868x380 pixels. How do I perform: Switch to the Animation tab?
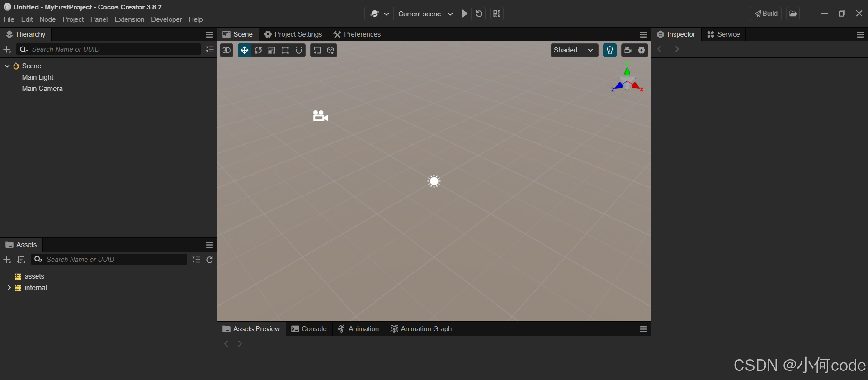pyautogui.click(x=359, y=329)
